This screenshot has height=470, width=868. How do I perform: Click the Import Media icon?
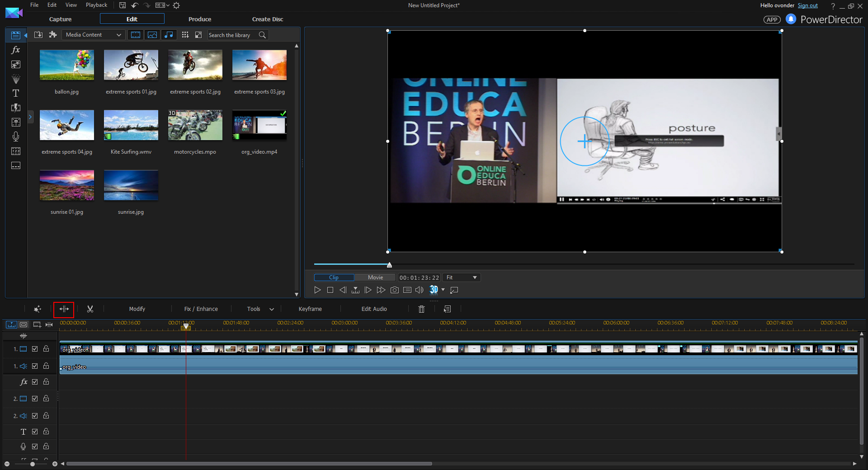tap(38, 35)
